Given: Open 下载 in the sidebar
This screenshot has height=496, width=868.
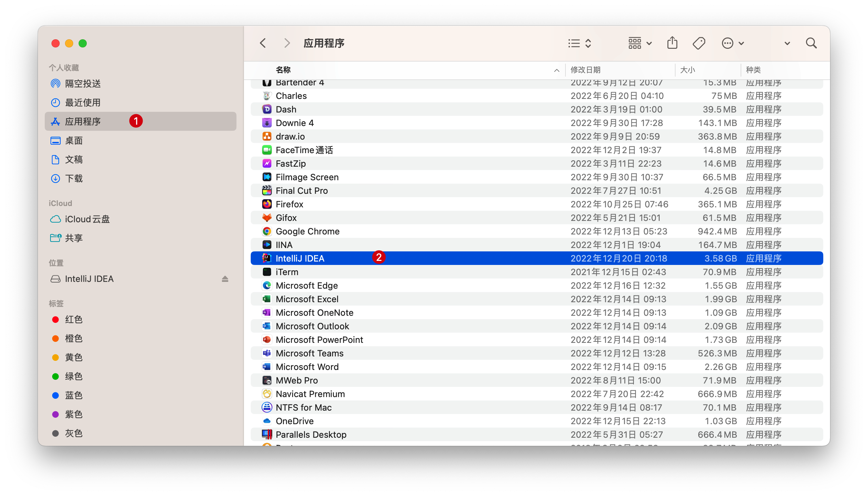Looking at the screenshot, I should point(140,179).
